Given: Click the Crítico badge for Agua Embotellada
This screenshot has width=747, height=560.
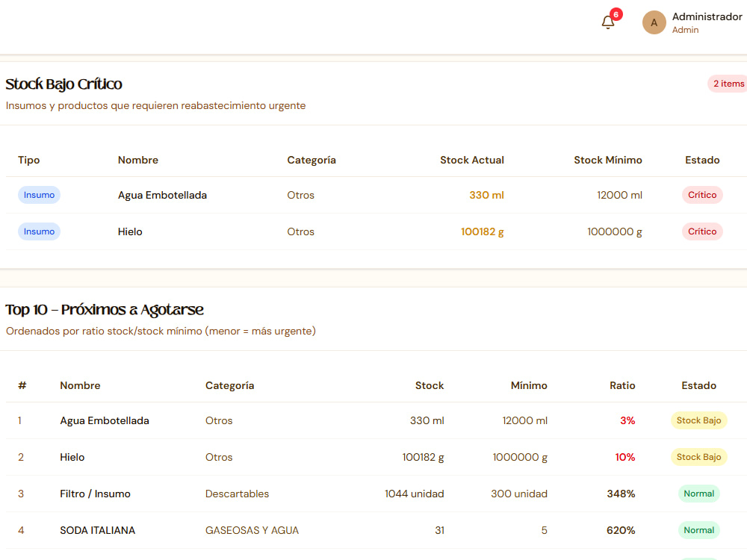Looking at the screenshot, I should pos(702,195).
